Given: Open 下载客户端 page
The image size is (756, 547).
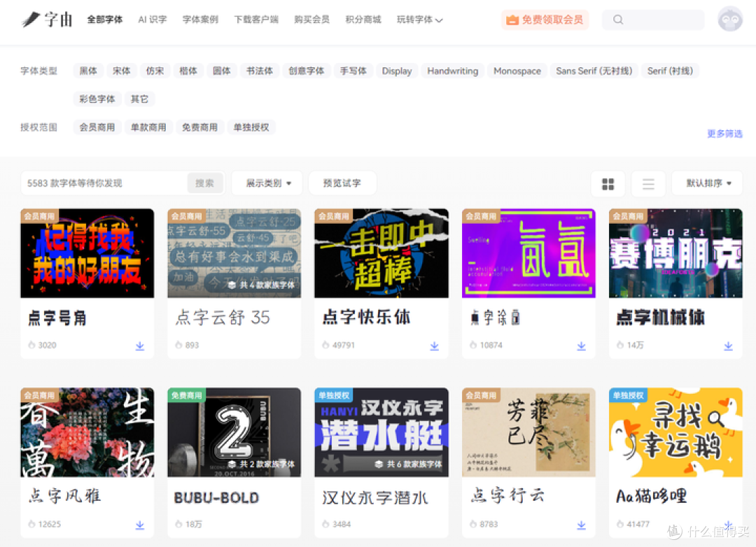Looking at the screenshot, I should (x=256, y=20).
